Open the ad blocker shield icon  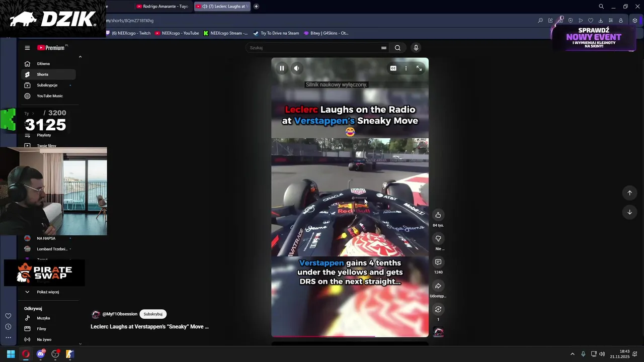(571, 21)
